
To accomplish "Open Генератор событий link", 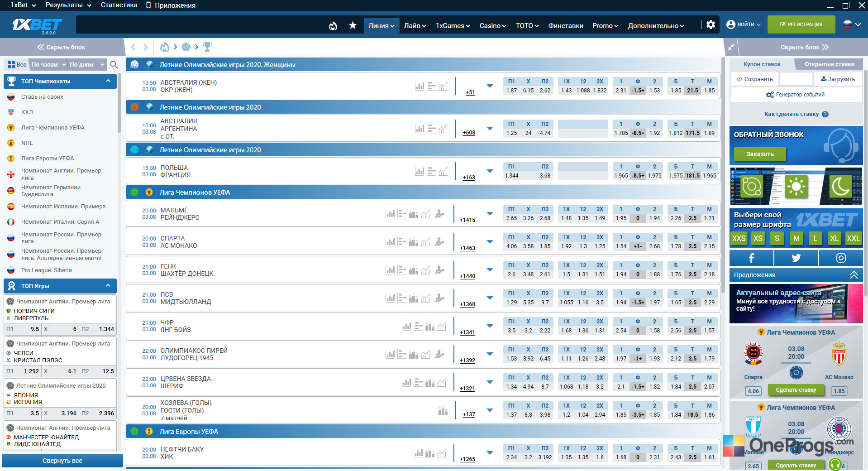I will pyautogui.click(x=796, y=95).
